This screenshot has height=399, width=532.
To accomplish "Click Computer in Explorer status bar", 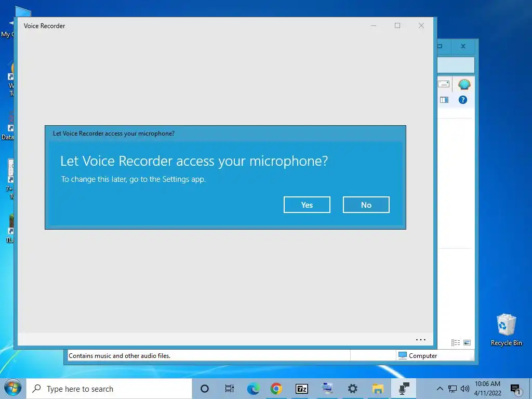I will click(418, 355).
